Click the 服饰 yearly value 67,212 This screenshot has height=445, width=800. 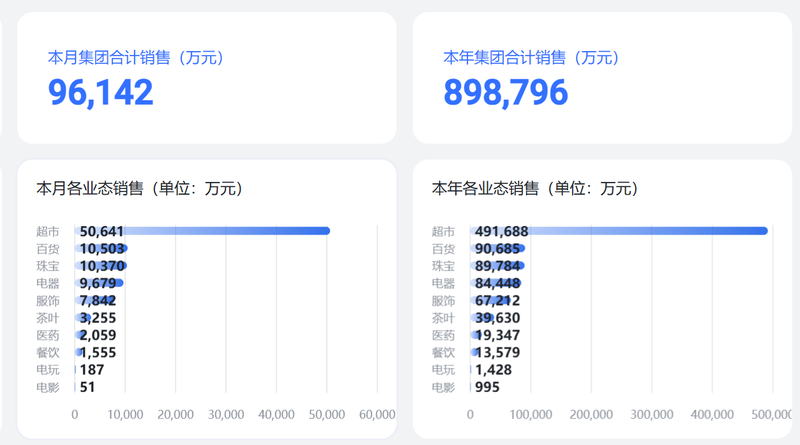[x=497, y=301]
